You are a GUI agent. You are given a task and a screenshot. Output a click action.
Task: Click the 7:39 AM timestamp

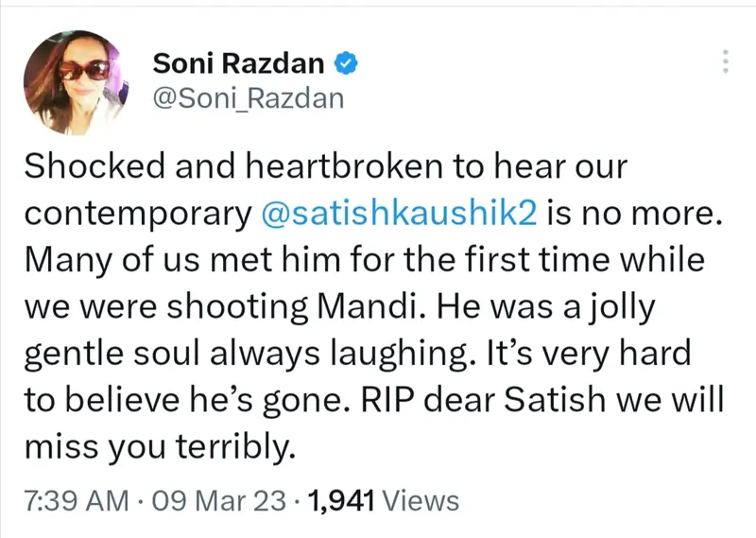coord(72,500)
